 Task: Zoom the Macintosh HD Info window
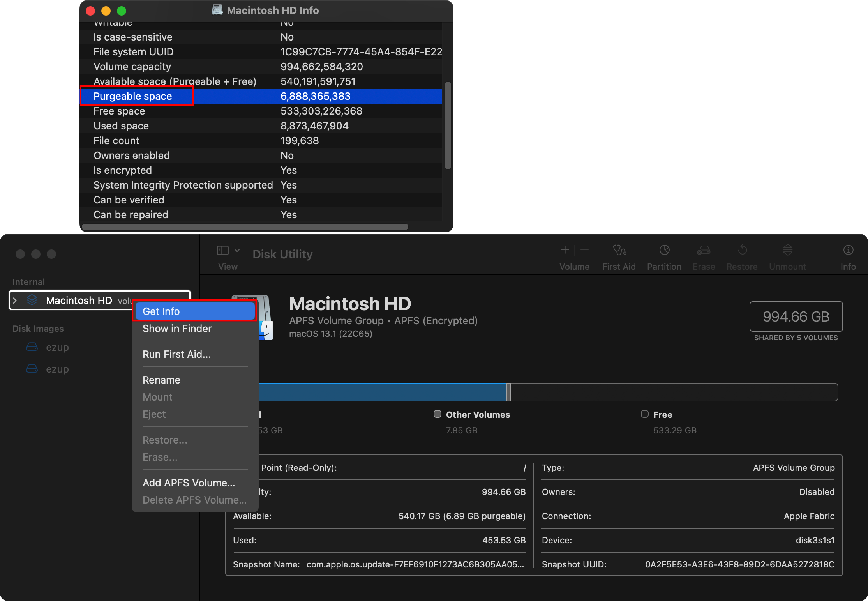click(122, 11)
